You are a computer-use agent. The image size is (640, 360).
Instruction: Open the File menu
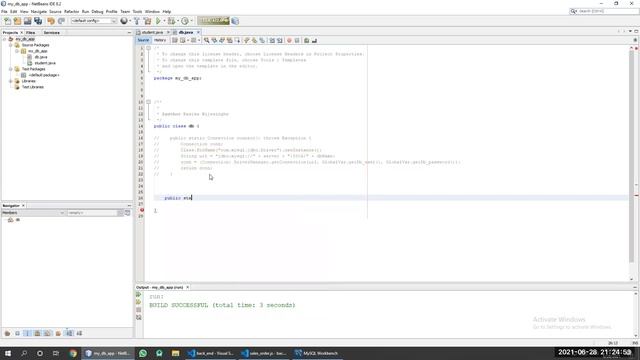pyautogui.click(x=4, y=11)
